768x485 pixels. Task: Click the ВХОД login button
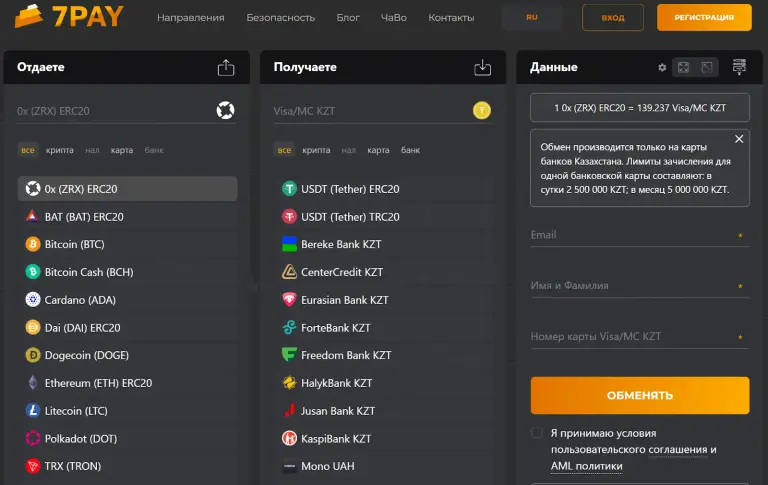(613, 17)
